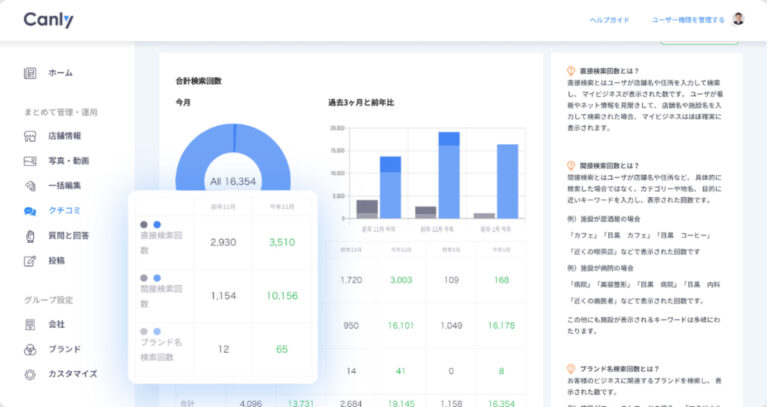Viewport: 768px width, 407px height.
Task: Click the カスタマイズ gear icon
Action: pos(30,374)
